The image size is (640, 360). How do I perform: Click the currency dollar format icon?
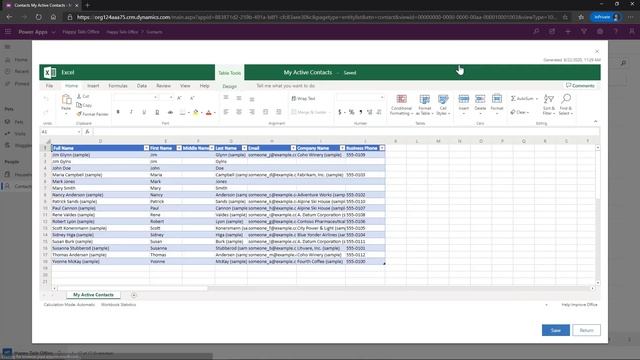(x=340, y=112)
